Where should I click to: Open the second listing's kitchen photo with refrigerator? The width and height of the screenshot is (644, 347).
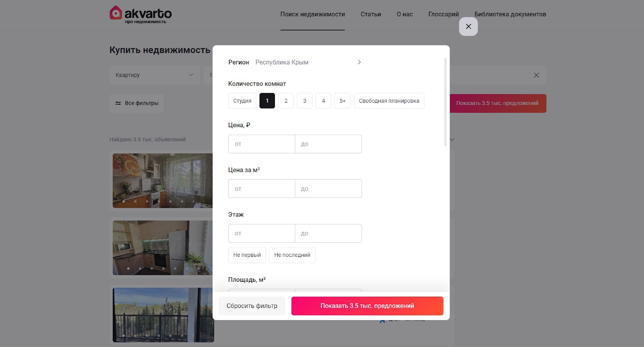tap(163, 248)
